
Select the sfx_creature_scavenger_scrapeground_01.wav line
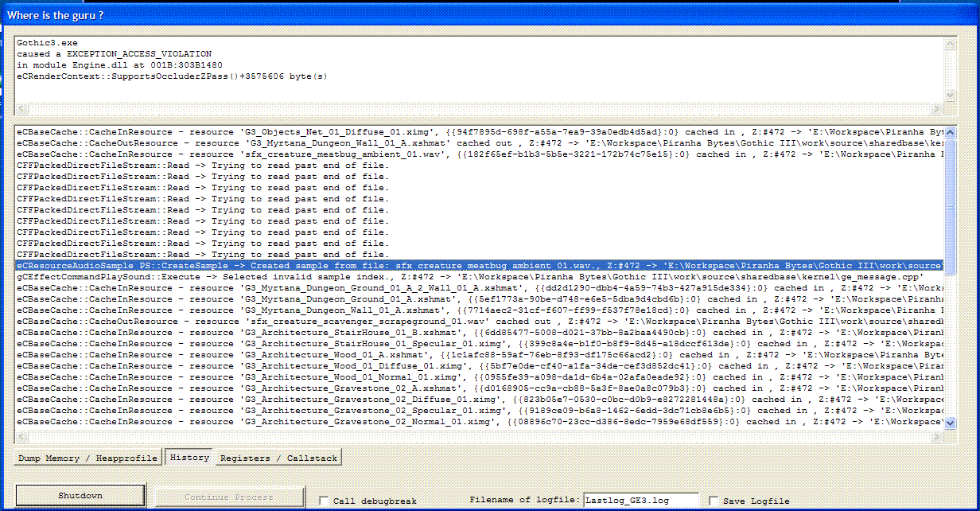(480, 321)
